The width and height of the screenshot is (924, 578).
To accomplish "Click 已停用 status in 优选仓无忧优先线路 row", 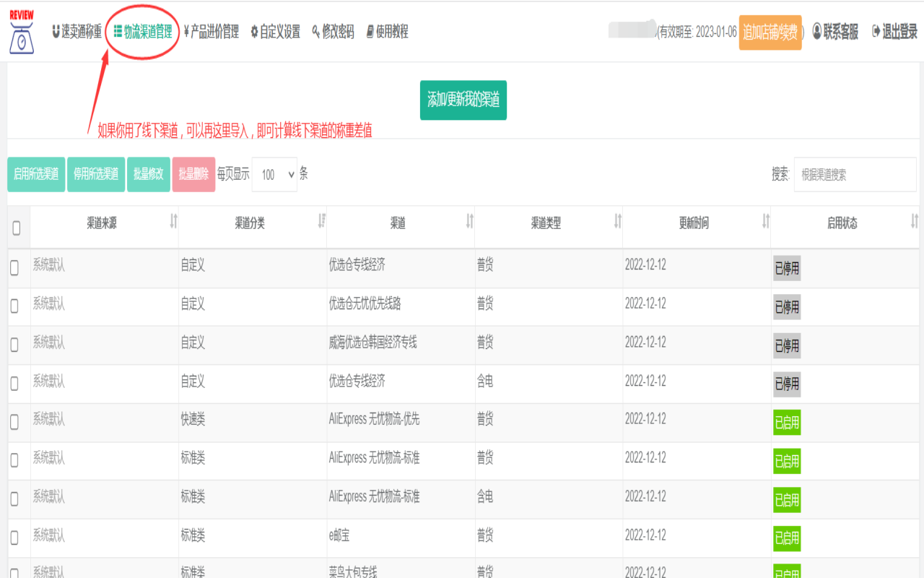I will coord(787,307).
